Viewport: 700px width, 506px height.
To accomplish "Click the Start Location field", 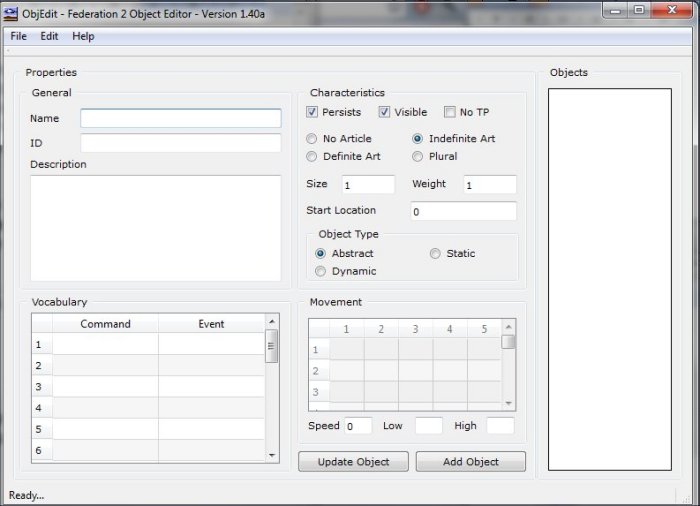I will 463,211.
